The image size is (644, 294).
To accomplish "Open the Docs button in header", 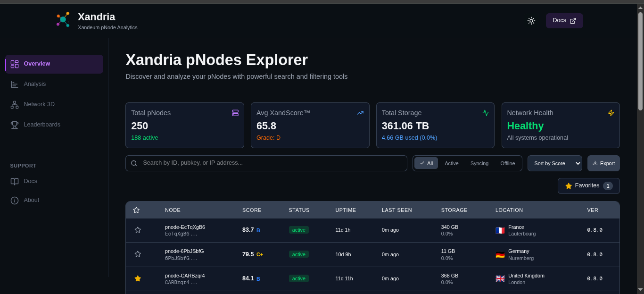I will pyautogui.click(x=564, y=21).
